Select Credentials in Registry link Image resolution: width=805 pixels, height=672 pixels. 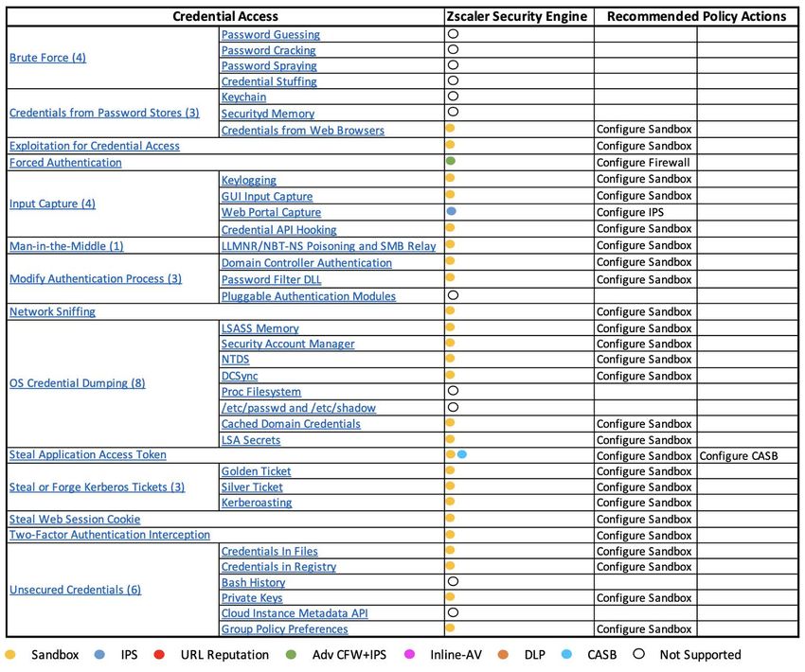pos(278,567)
